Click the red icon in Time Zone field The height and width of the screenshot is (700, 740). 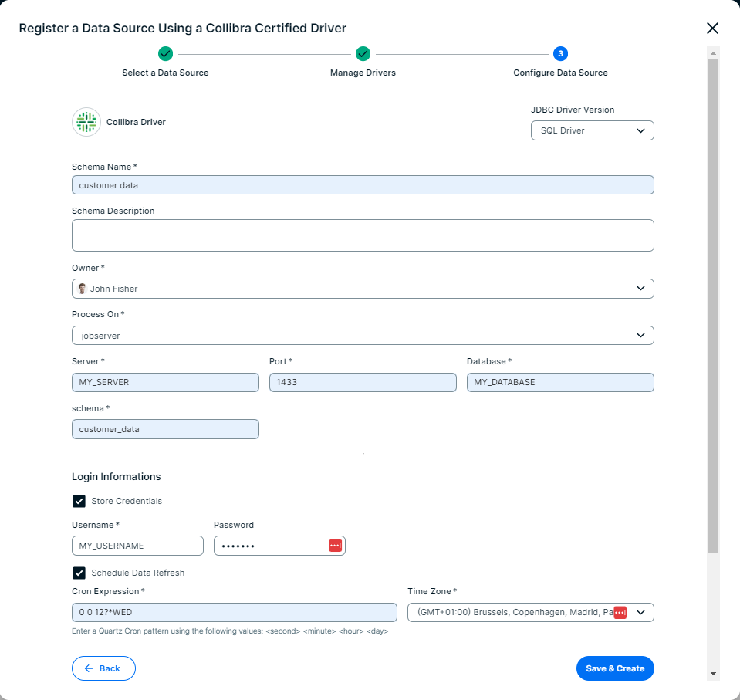[620, 612]
